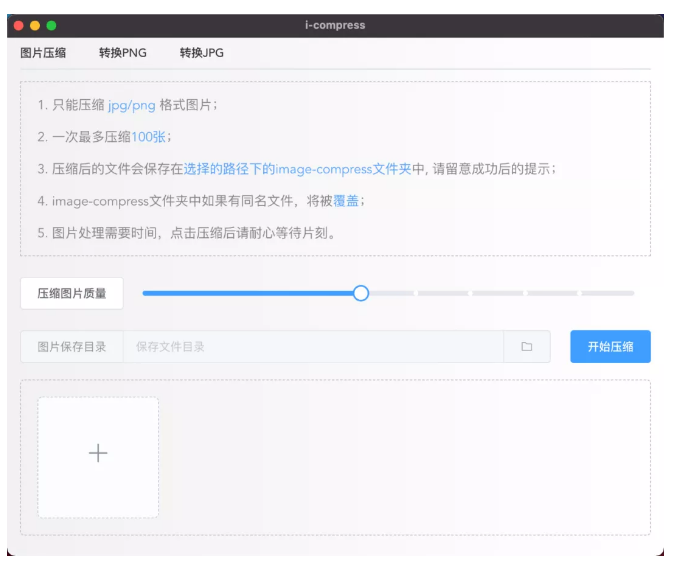This screenshot has height=570, width=678.
Task: Focus the 保存文件目录 input field
Action: [313, 346]
